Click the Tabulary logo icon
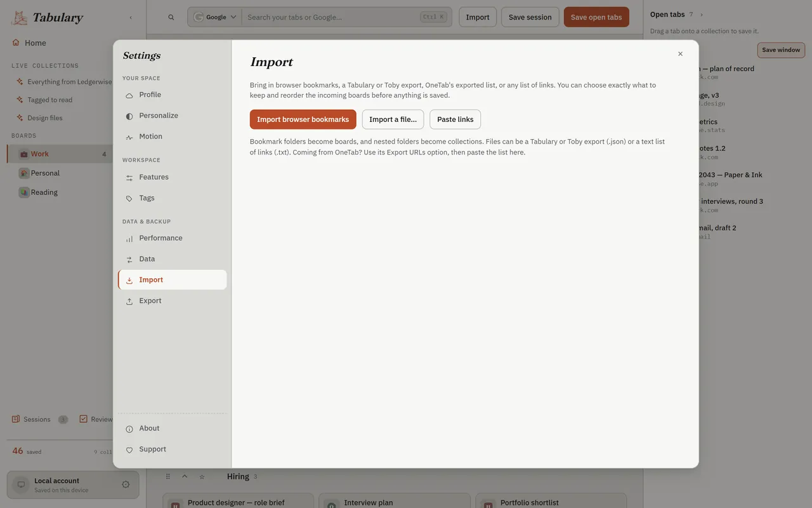The image size is (812, 508). tap(20, 18)
